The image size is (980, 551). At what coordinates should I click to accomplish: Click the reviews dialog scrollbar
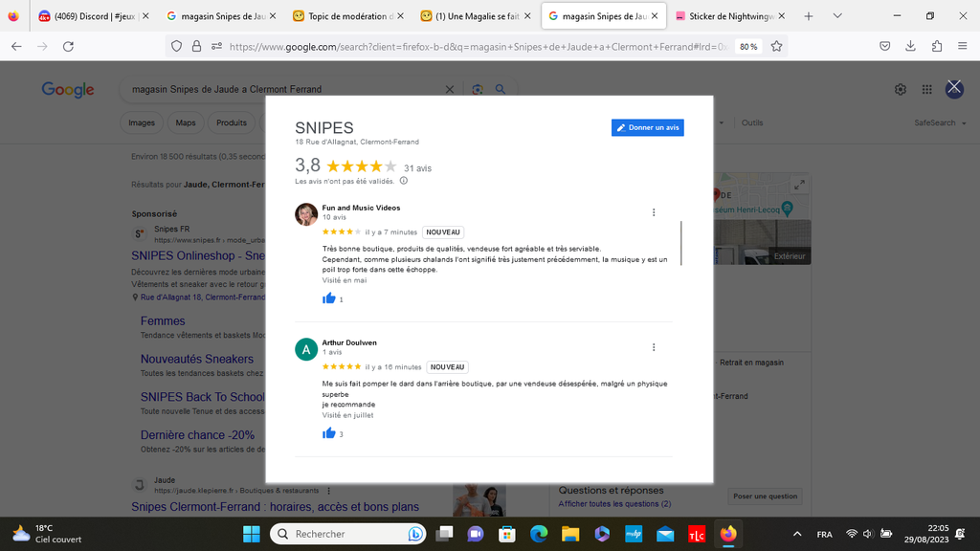tap(680, 243)
